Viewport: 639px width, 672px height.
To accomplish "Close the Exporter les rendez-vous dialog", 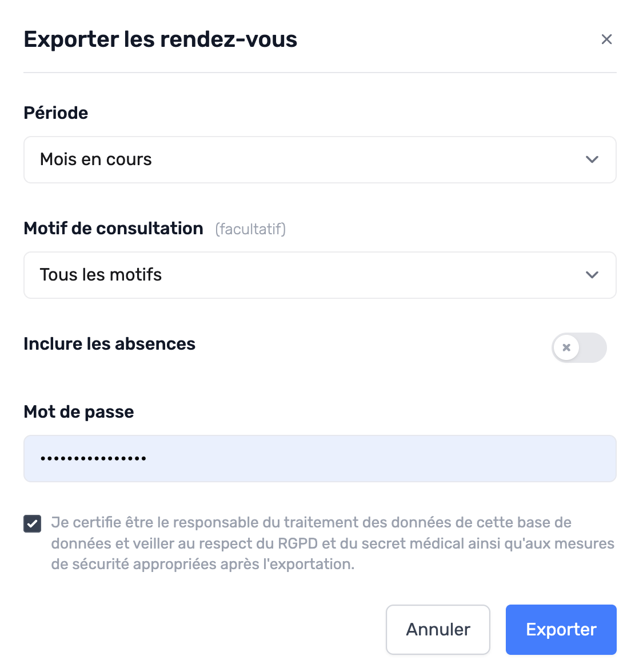I will click(x=606, y=39).
